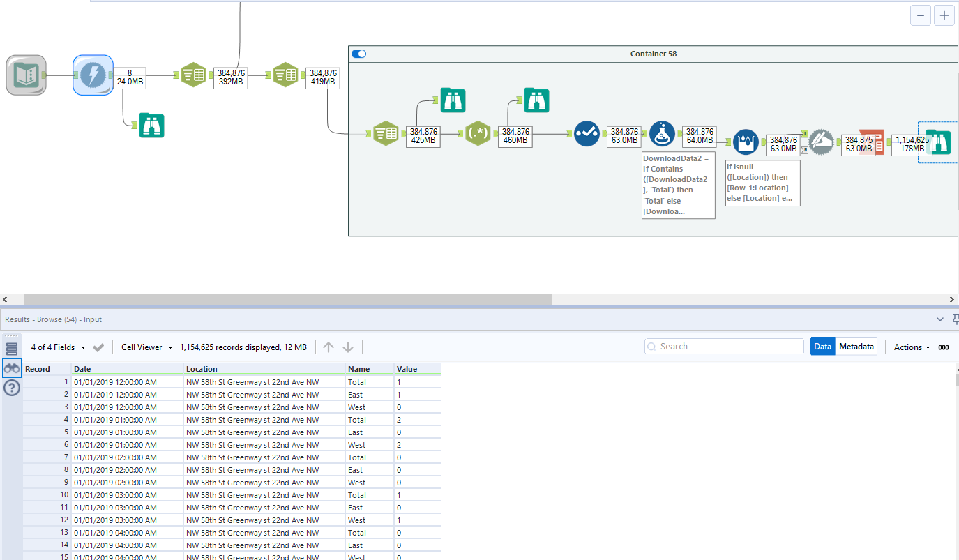The image size is (959, 560).
Task: Click the results Search input field
Action: click(x=729, y=347)
